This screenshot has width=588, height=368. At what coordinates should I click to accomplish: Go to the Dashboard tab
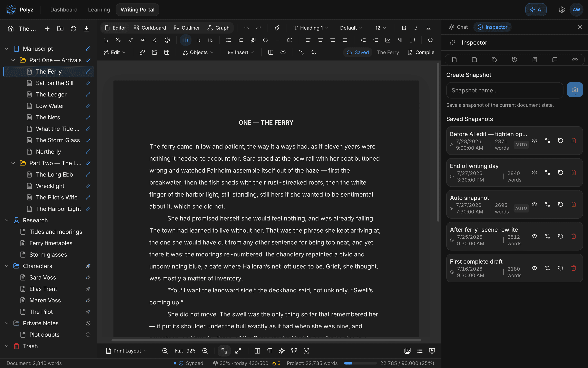pos(64,9)
